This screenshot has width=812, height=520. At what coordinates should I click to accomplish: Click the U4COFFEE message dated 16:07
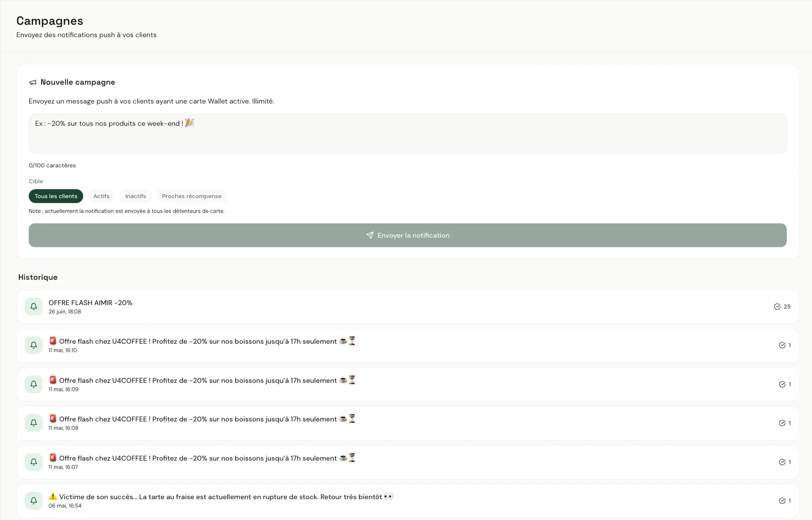pos(202,458)
